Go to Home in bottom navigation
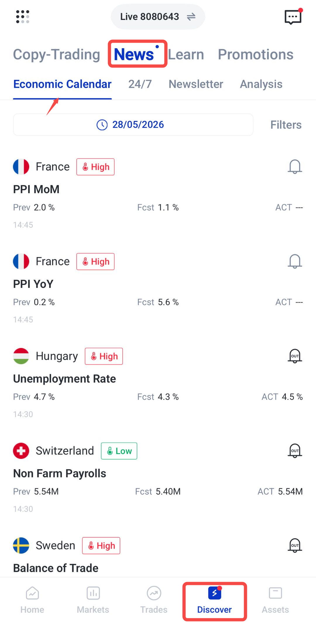This screenshot has height=644, width=316. click(32, 600)
